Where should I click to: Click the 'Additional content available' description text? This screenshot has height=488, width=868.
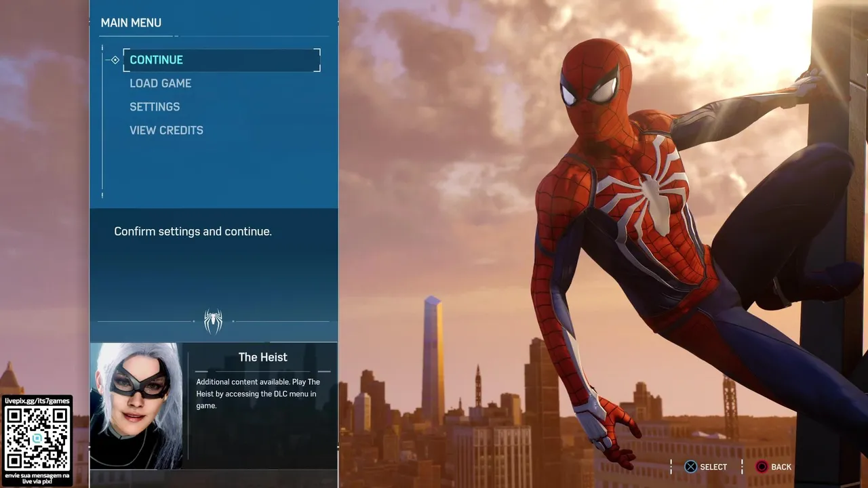pos(258,394)
